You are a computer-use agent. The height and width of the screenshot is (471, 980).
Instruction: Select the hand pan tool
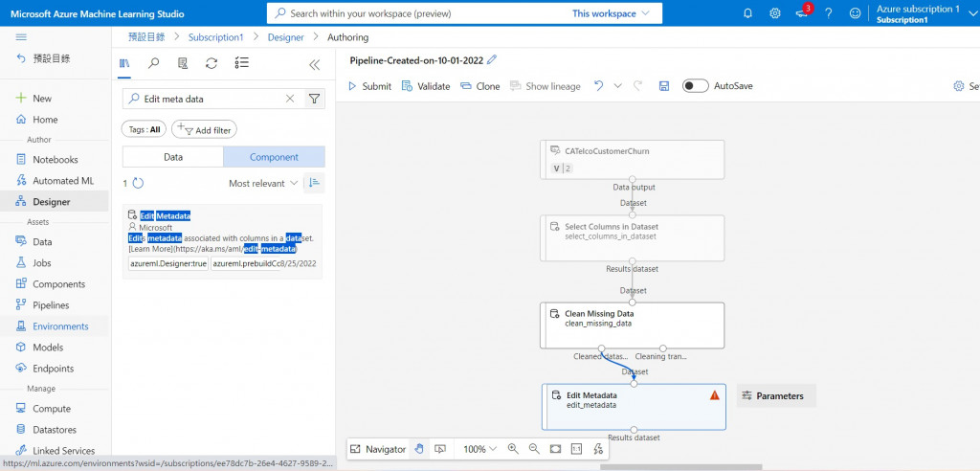pos(419,448)
